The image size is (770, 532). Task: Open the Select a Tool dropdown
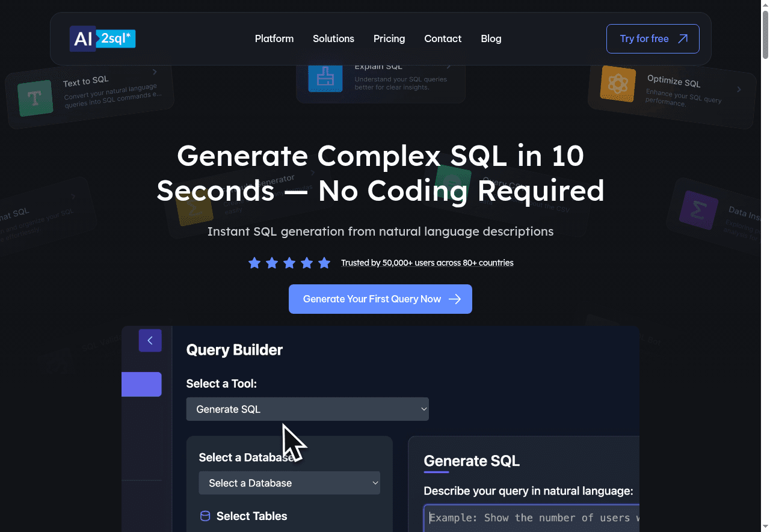click(307, 409)
